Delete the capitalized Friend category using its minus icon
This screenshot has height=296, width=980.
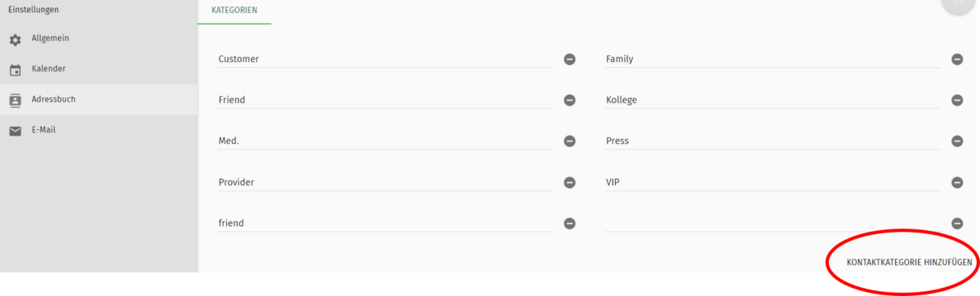click(x=570, y=101)
